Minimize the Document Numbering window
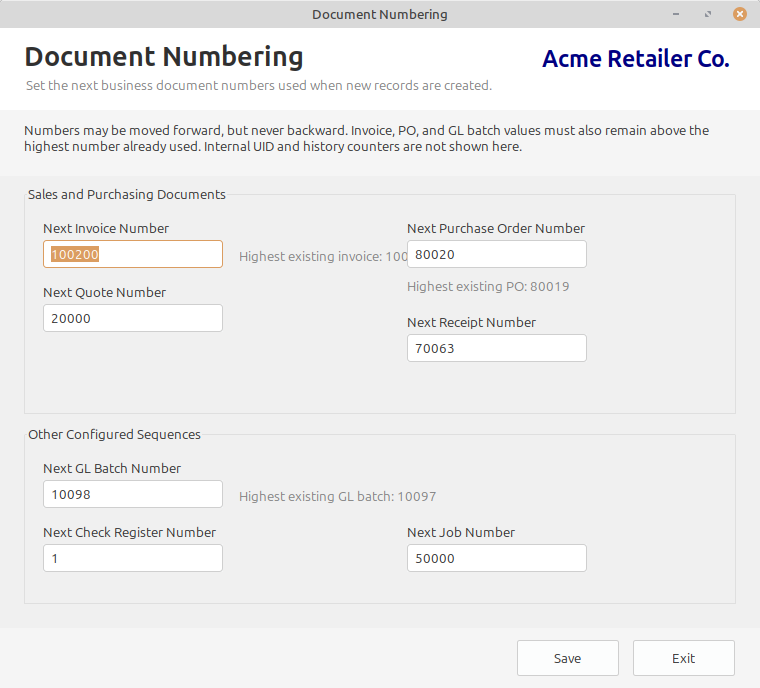This screenshot has width=760, height=688. pyautogui.click(x=676, y=14)
